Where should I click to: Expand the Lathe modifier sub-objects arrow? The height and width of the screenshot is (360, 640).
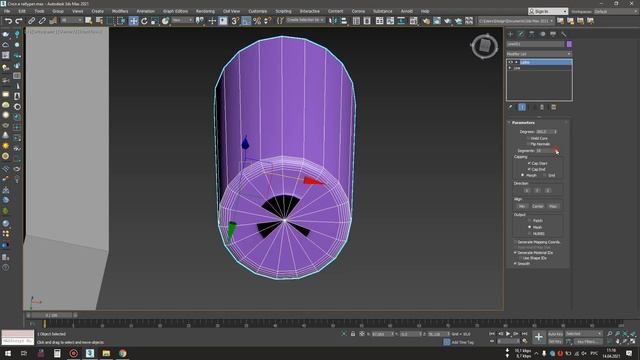[x=516, y=62]
